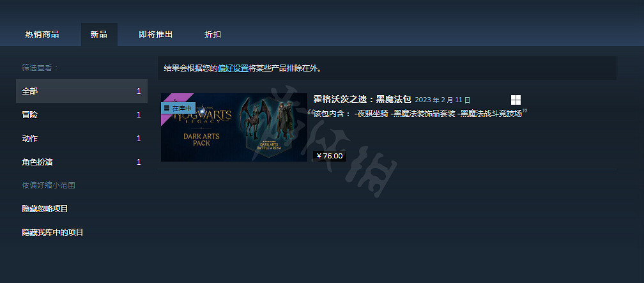Click the count next to 全部
This screenshot has width=644, height=283.
click(139, 91)
